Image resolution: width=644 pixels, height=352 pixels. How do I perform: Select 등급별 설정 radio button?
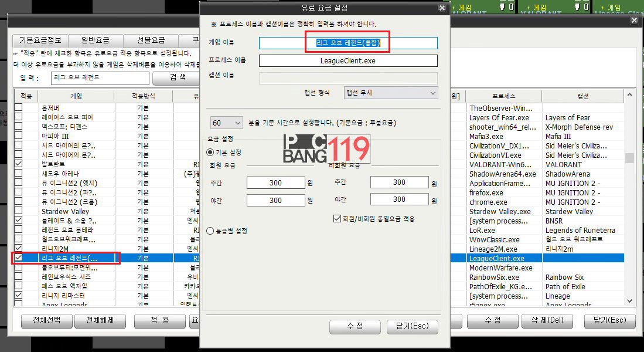click(x=210, y=231)
